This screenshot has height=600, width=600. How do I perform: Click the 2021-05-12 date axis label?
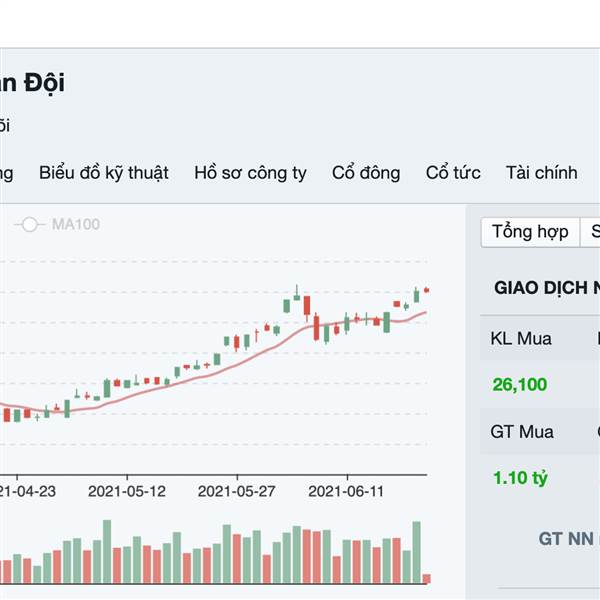pyautogui.click(x=127, y=491)
